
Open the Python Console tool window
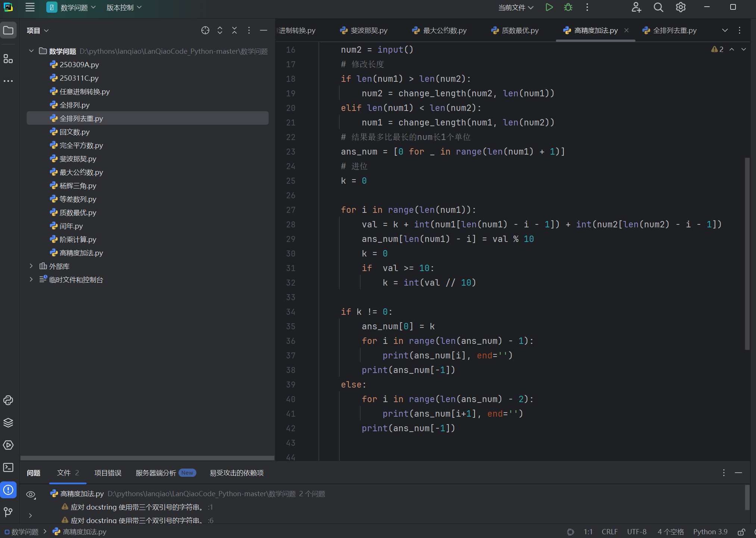coord(8,400)
